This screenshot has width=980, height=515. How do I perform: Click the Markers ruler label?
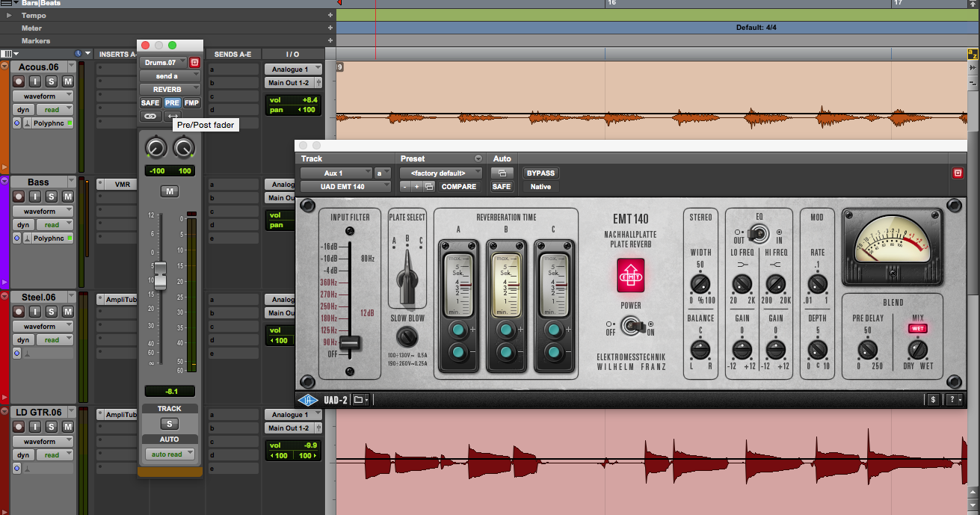36,41
